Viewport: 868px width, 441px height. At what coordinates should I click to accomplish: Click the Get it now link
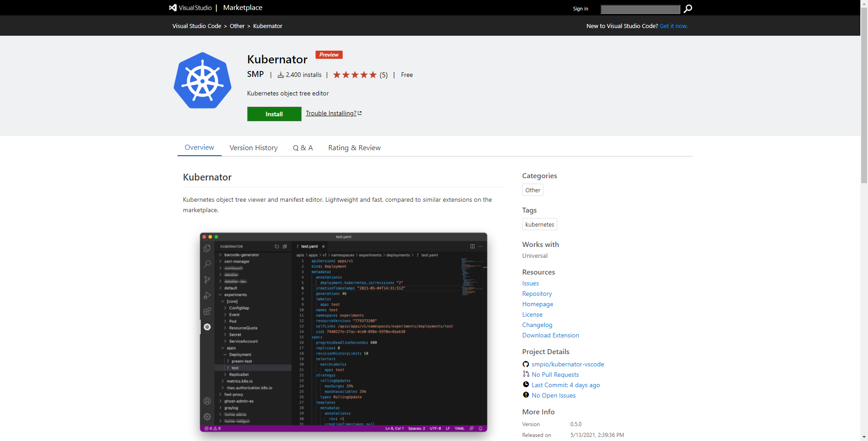click(674, 26)
